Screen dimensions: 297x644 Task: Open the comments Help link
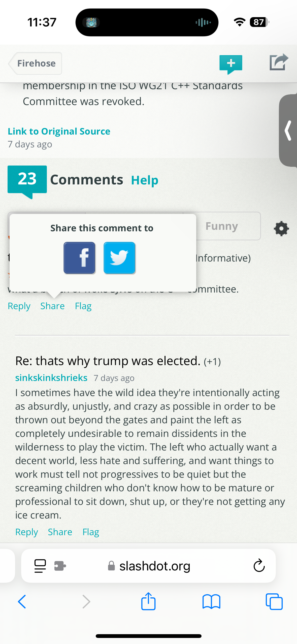144,180
